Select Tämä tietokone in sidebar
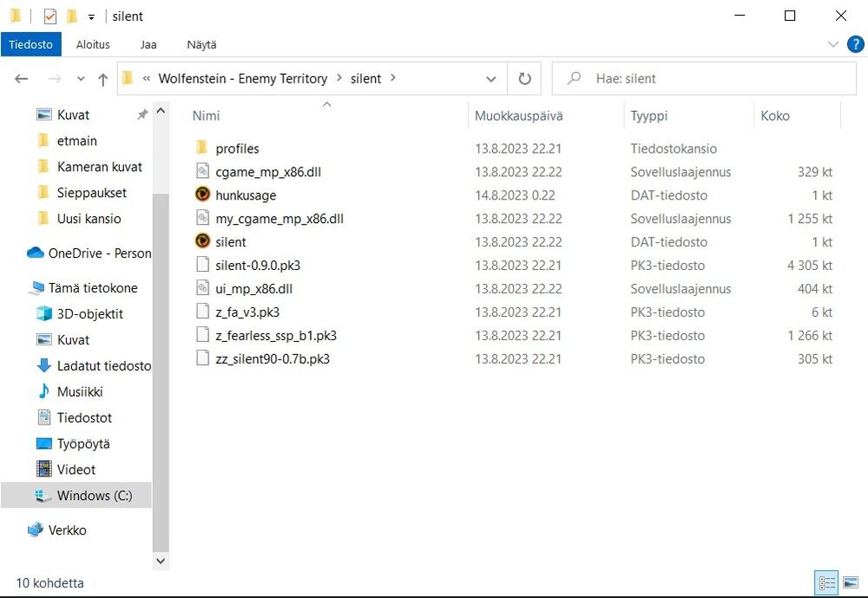This screenshot has height=598, width=868. (x=93, y=288)
